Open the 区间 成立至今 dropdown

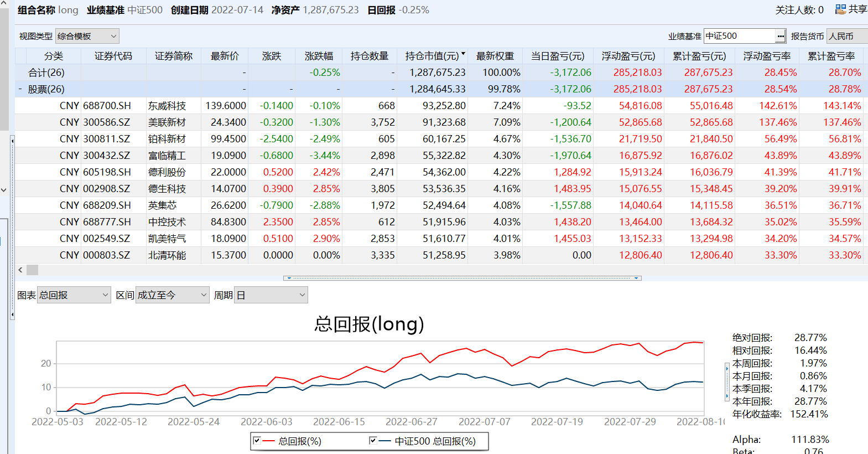(172, 295)
